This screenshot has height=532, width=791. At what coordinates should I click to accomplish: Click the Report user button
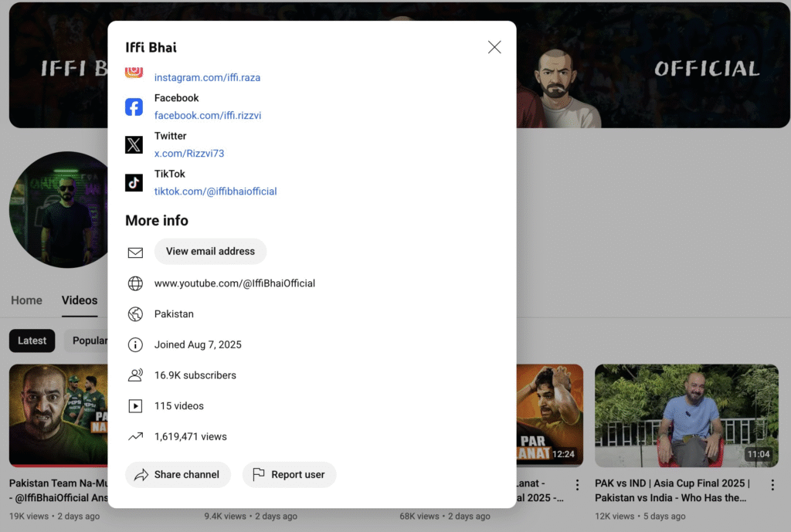coord(289,475)
